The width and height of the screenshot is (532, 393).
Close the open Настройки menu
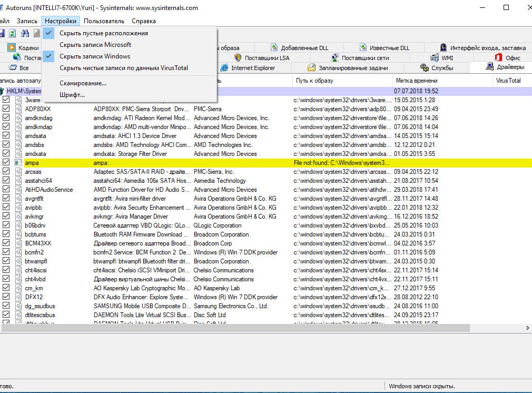61,21
